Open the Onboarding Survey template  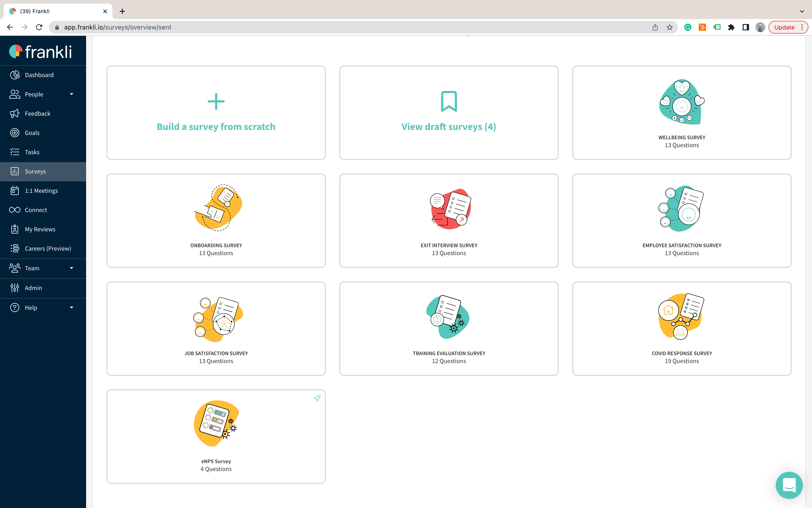216,220
